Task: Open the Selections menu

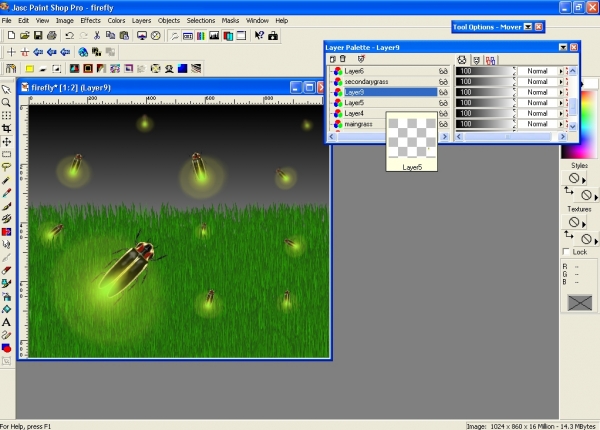Action: coord(201,21)
